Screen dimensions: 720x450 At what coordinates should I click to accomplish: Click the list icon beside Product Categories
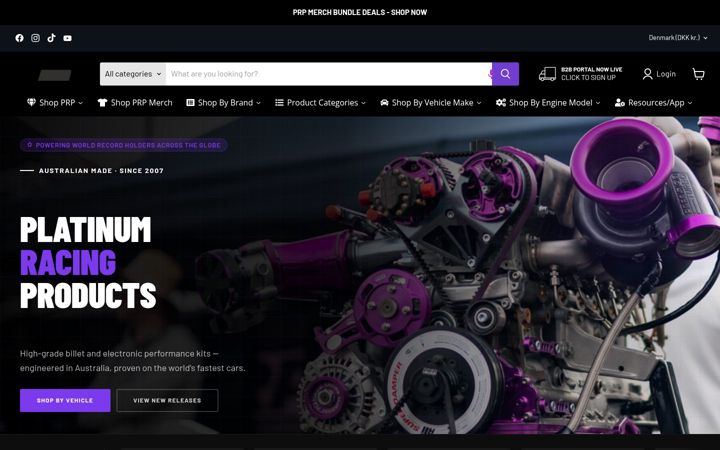(279, 102)
